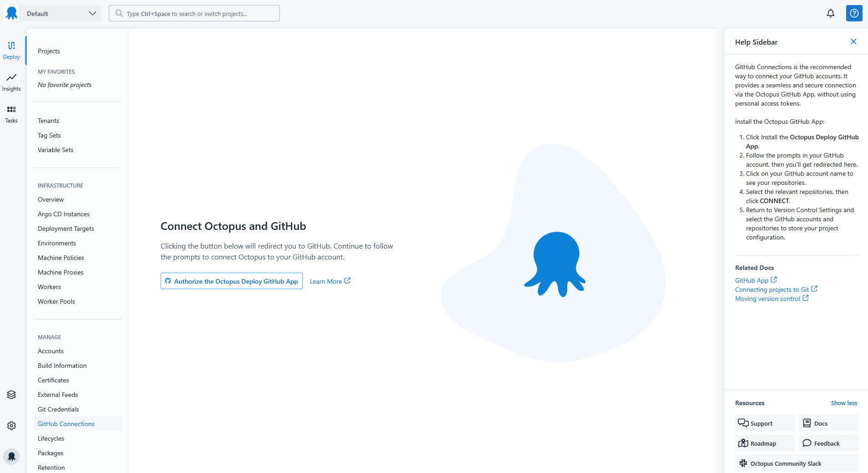Click the GitHub icon in Authorize button

[x=168, y=281]
